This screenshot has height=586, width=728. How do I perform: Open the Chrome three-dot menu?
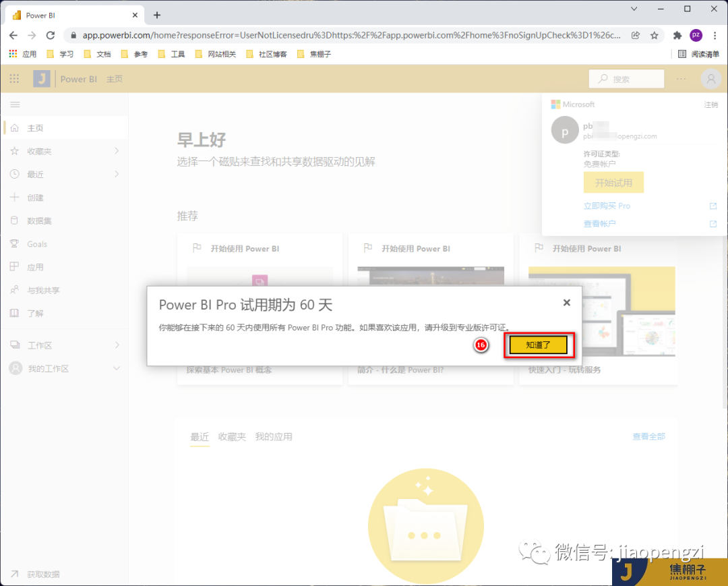coord(715,35)
